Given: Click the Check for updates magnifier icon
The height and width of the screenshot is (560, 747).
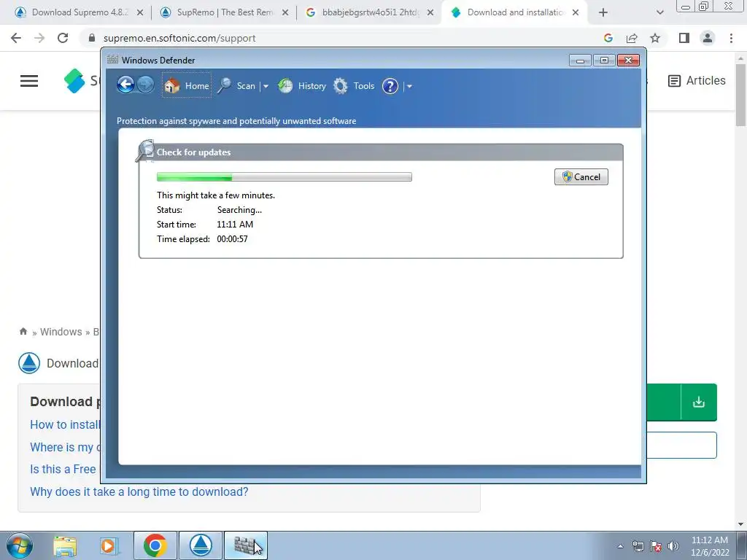Looking at the screenshot, I should [x=145, y=150].
